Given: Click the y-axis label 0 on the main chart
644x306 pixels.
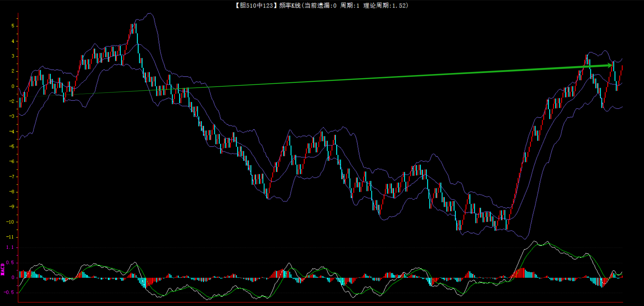Looking at the screenshot, I should pos(13,86).
